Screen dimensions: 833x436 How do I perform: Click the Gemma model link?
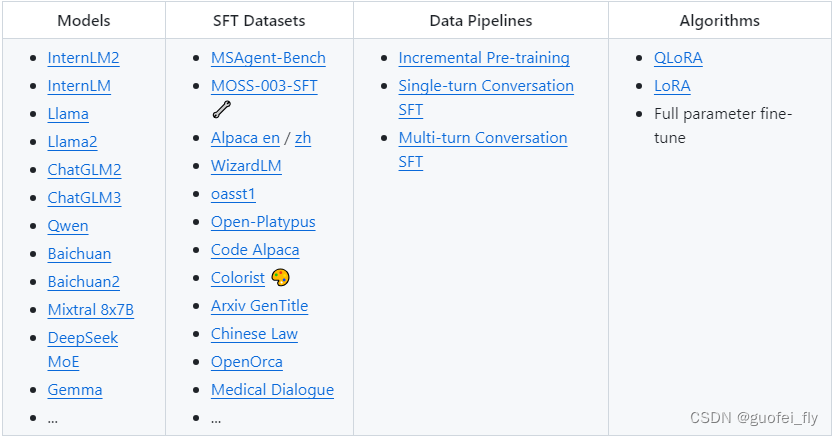[74, 390]
